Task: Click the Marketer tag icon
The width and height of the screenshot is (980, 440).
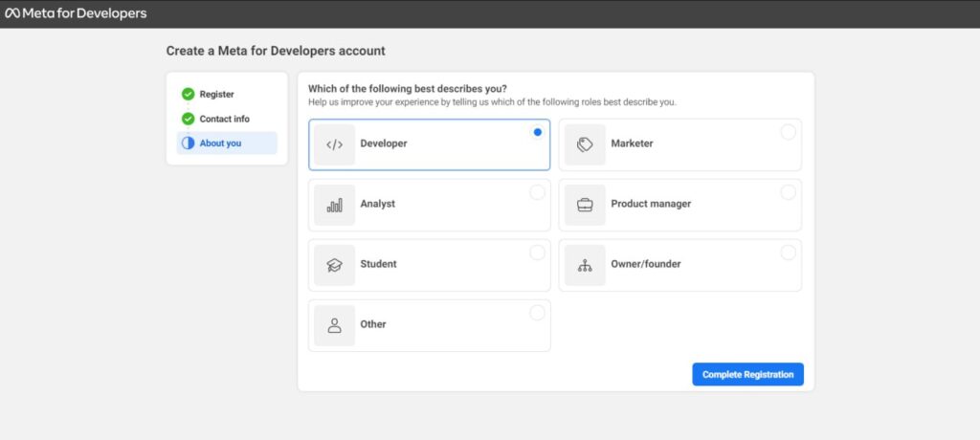Action: [x=585, y=144]
